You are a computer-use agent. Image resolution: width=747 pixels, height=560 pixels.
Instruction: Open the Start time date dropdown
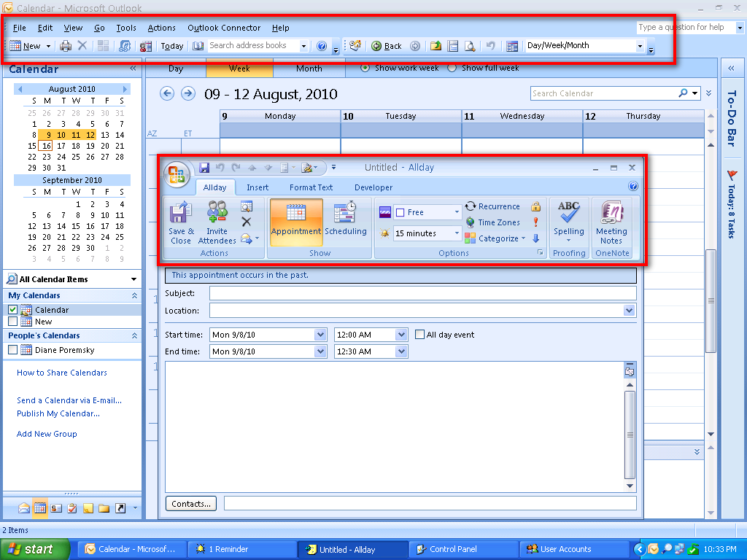320,335
